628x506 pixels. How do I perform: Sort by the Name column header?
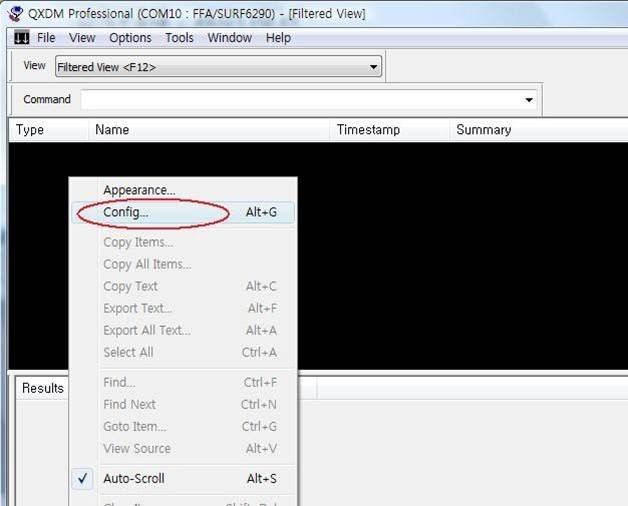tap(209, 130)
